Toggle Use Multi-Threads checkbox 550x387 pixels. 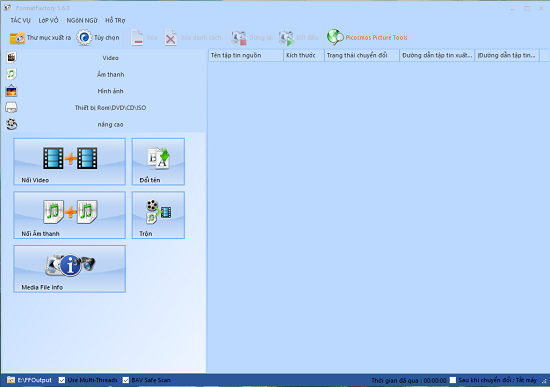point(62,380)
